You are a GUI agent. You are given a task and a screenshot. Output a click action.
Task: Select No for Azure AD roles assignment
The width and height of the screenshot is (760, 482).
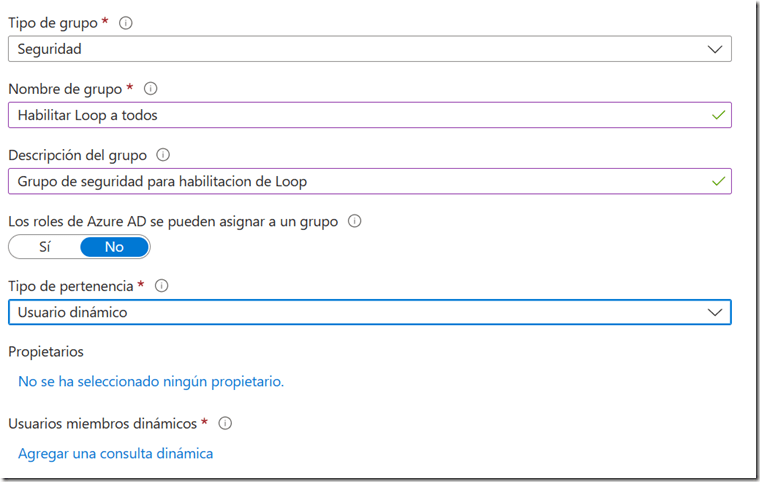click(114, 247)
